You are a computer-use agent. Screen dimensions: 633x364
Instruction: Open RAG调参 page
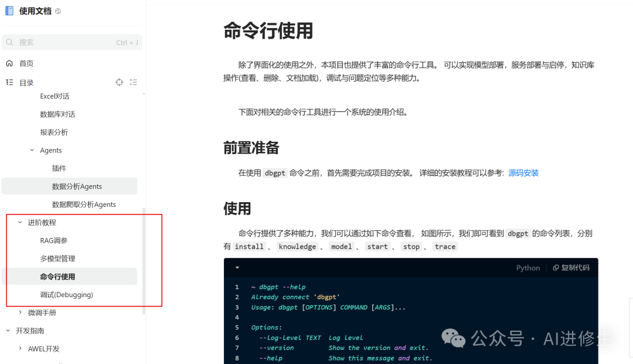coord(54,240)
